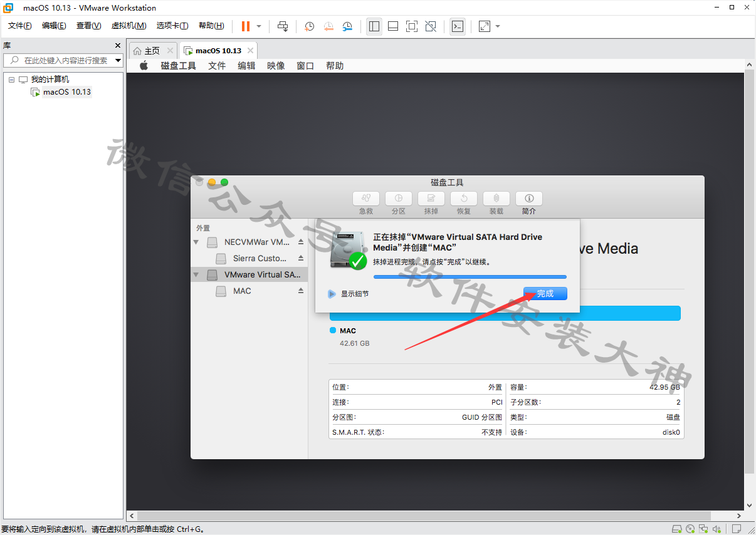Open the Apple menu in the VM

click(x=144, y=66)
